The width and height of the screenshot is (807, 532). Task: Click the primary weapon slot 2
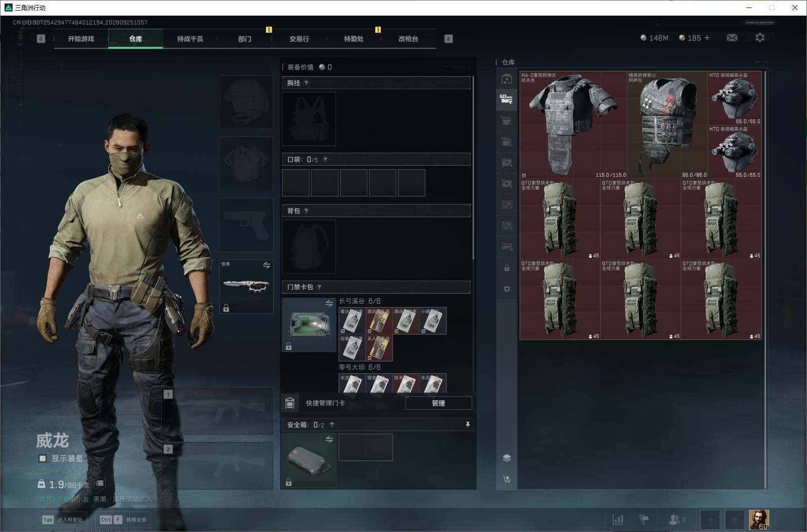[218, 466]
